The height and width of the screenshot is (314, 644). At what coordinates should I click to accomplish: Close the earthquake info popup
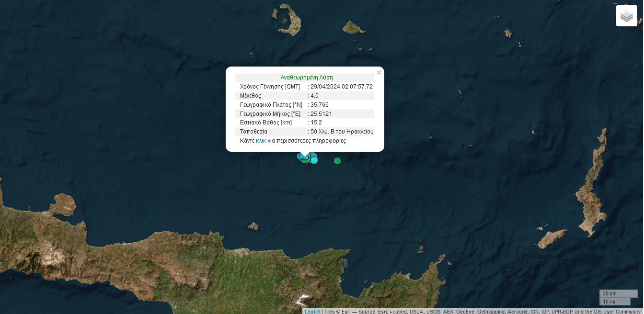[379, 73]
